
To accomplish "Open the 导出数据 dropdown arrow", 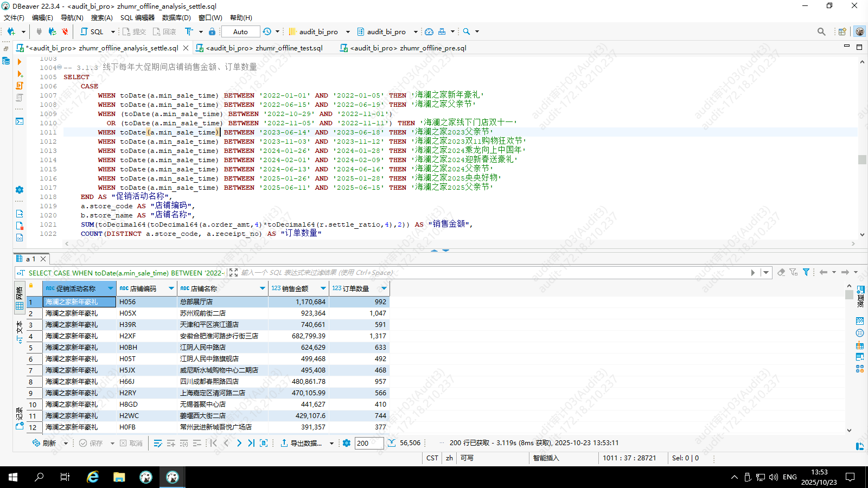I will pos(331,444).
